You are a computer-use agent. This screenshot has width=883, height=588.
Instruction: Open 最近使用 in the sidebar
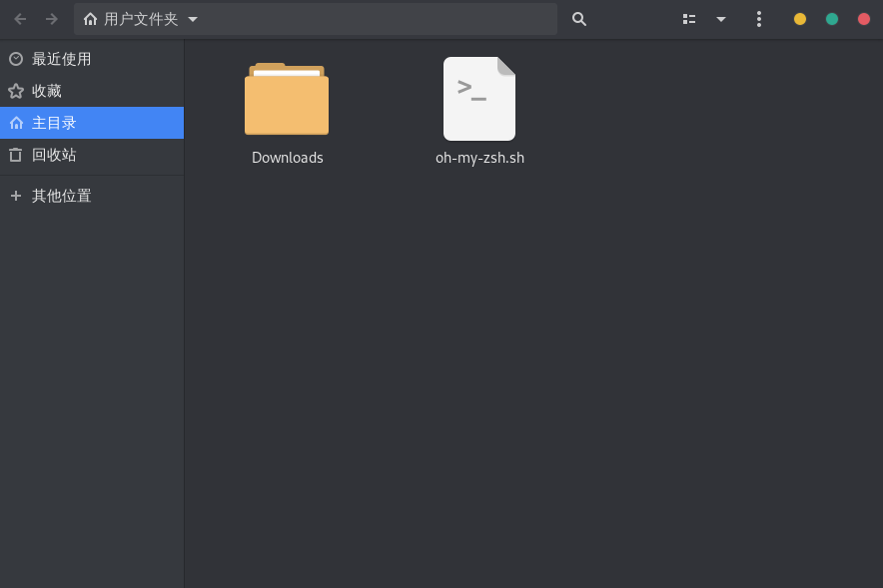(61, 59)
